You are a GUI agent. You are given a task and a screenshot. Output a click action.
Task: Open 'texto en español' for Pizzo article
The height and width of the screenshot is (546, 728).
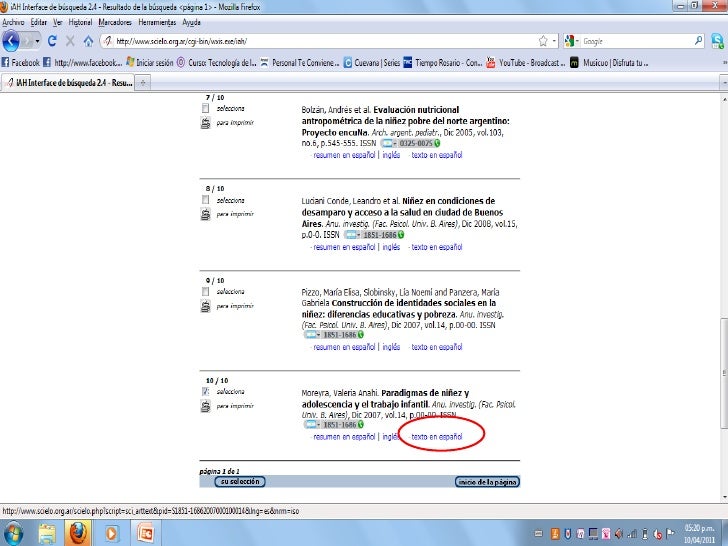click(436, 347)
